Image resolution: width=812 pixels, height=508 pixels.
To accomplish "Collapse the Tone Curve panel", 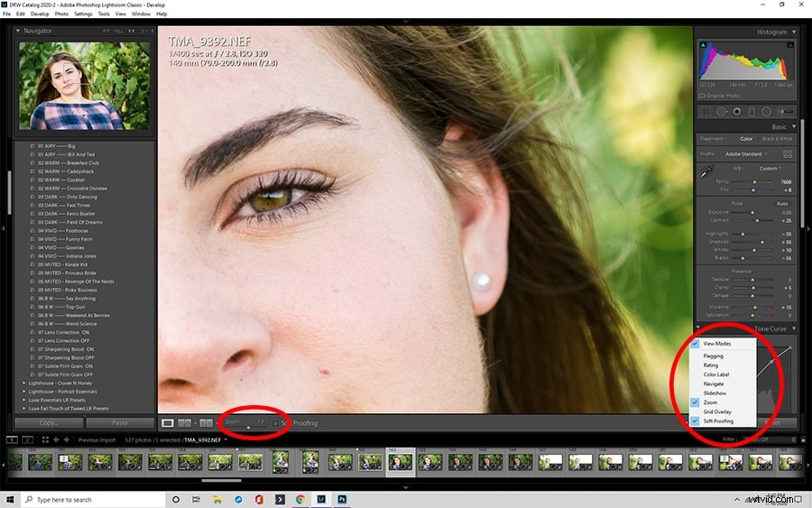I will click(794, 328).
